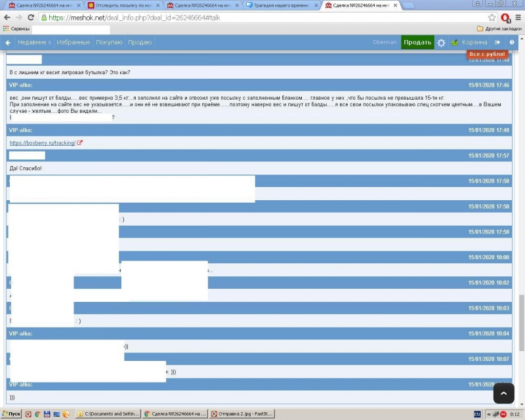Screen dimensions: 525x420
Task: Close the Отследить посылку tab
Action: pyautogui.click(x=157, y=5)
